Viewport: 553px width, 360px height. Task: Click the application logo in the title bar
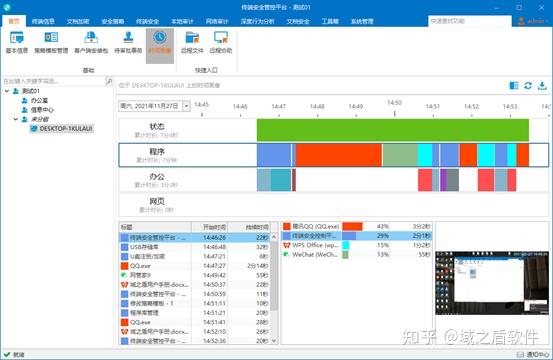[x=7, y=7]
